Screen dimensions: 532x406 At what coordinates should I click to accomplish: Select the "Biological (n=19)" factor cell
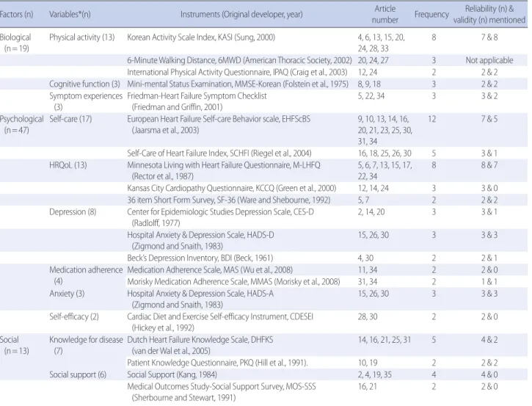pyautogui.click(x=15, y=43)
